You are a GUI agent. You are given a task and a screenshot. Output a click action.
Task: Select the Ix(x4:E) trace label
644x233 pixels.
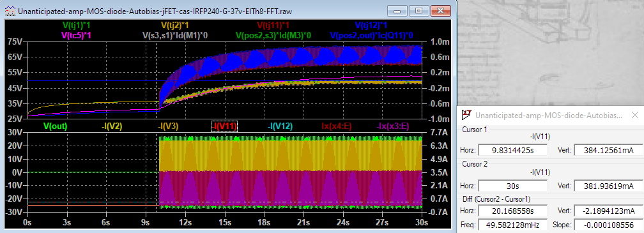pyautogui.click(x=336, y=126)
